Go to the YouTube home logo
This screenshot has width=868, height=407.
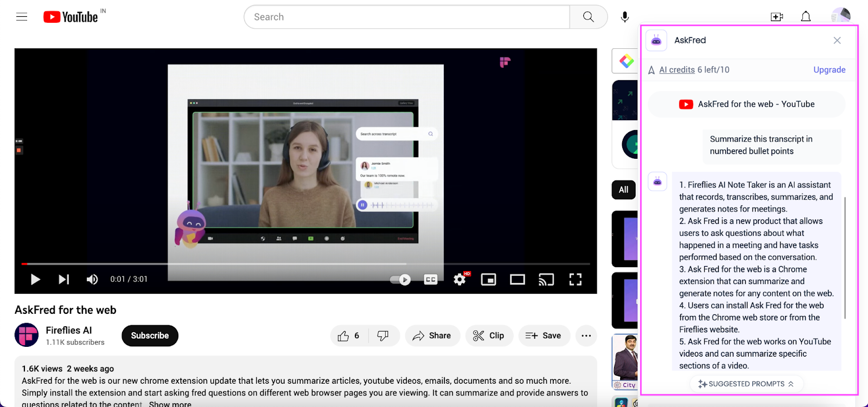tap(71, 17)
